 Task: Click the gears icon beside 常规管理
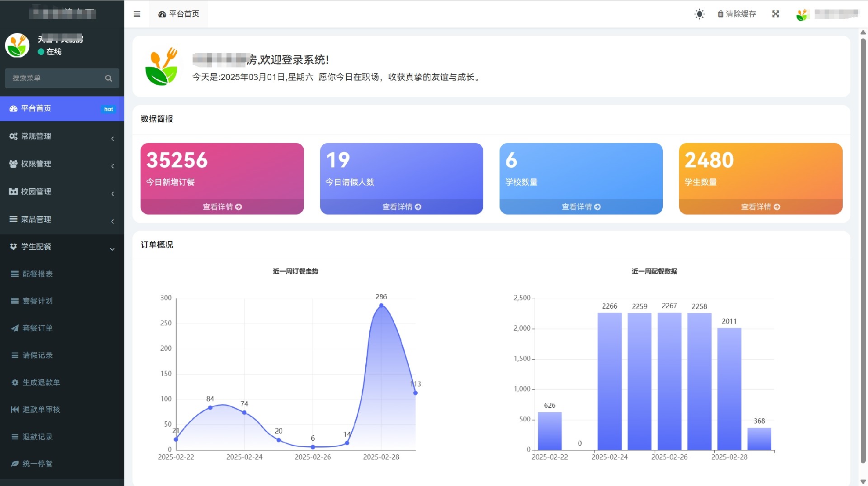[13, 136]
